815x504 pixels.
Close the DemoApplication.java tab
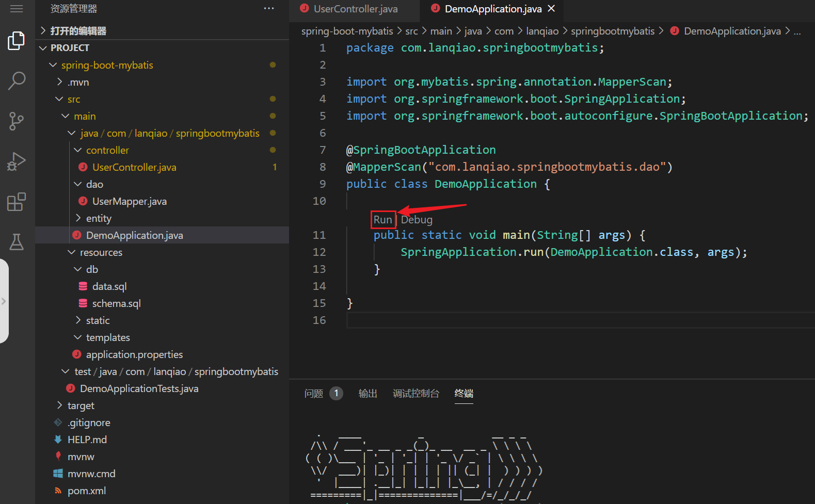(x=551, y=9)
